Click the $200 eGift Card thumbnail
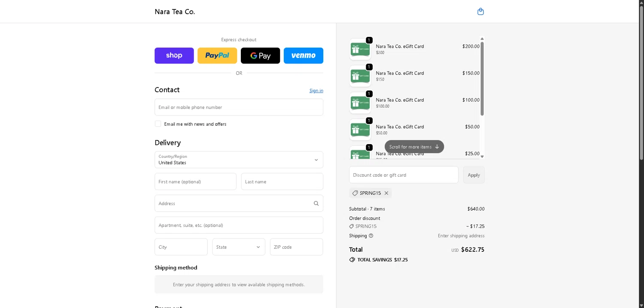Screen dimensions: 644x308 tap(360, 49)
